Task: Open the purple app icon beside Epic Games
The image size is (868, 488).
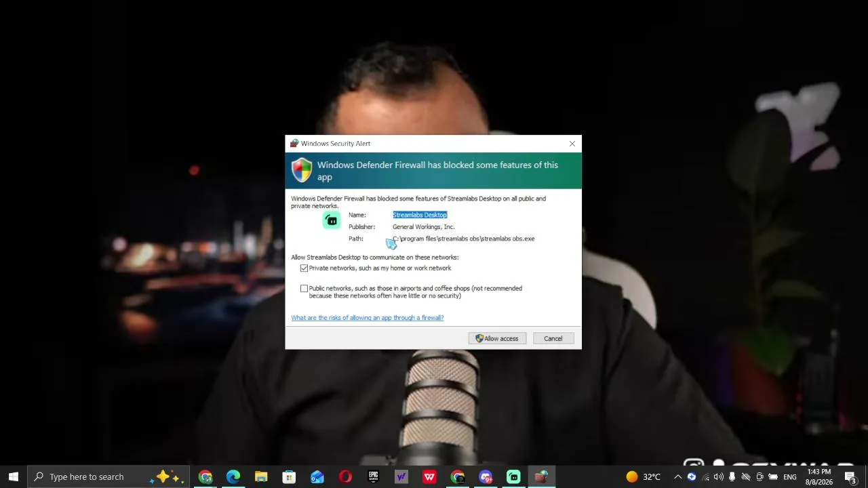Action: [x=401, y=476]
